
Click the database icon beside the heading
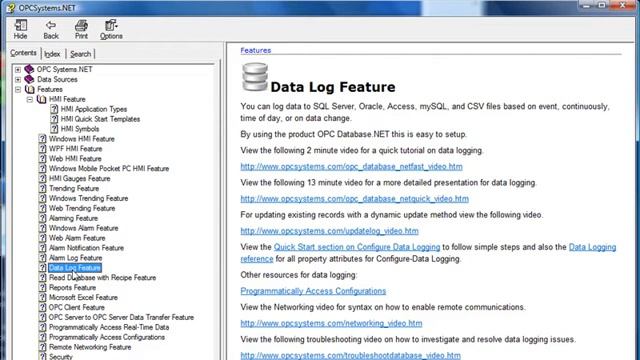[255, 77]
